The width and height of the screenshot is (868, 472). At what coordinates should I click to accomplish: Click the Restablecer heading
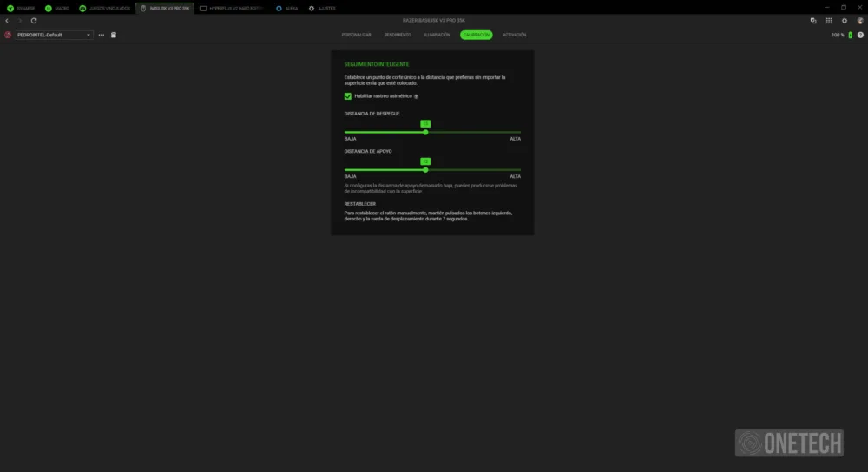[x=360, y=204]
